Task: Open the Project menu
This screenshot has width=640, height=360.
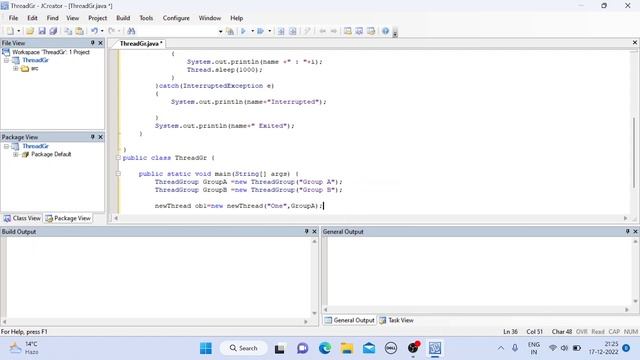Action: pos(98,18)
